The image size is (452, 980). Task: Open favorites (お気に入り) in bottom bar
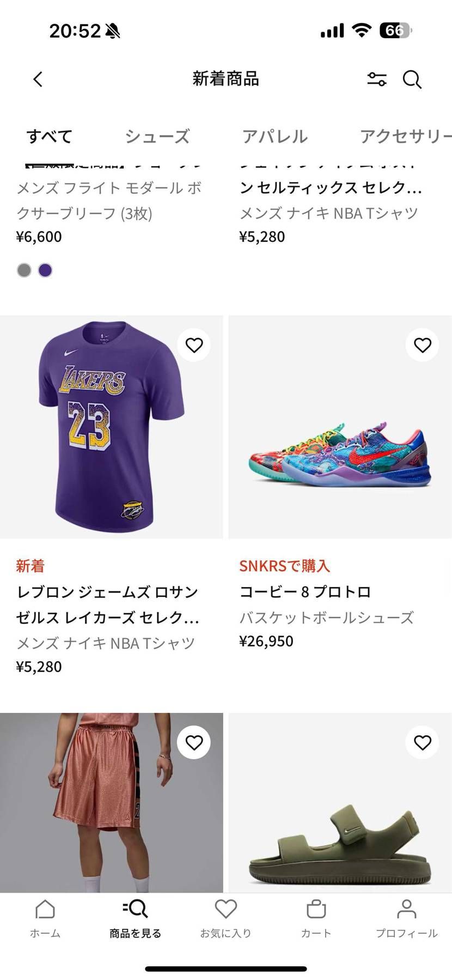[225, 918]
